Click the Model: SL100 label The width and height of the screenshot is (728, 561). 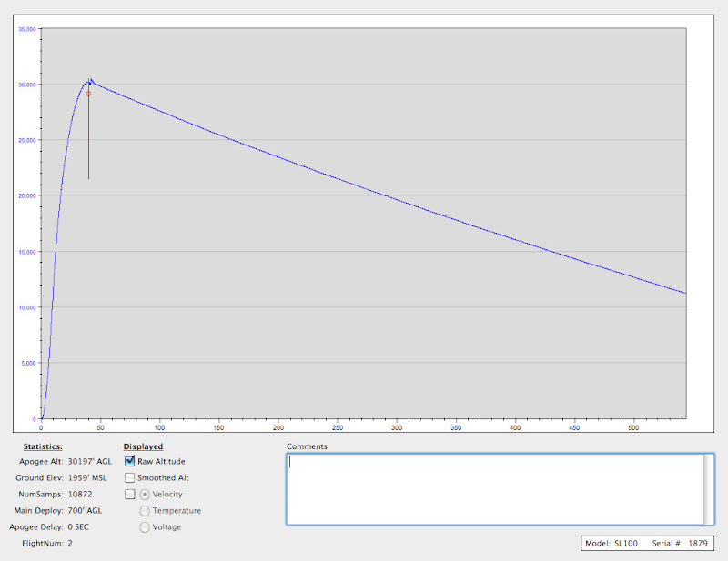click(x=612, y=544)
